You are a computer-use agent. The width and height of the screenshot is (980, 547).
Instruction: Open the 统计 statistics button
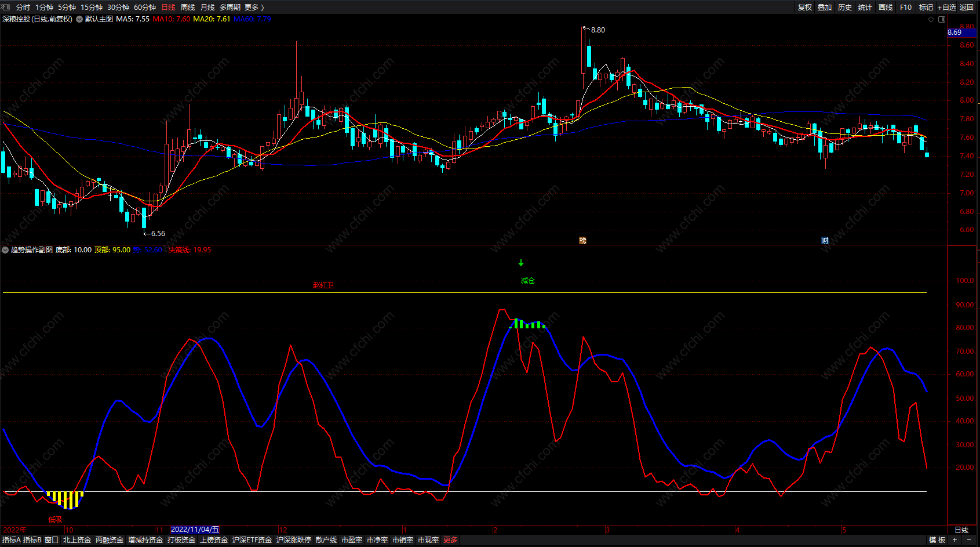(x=865, y=7)
